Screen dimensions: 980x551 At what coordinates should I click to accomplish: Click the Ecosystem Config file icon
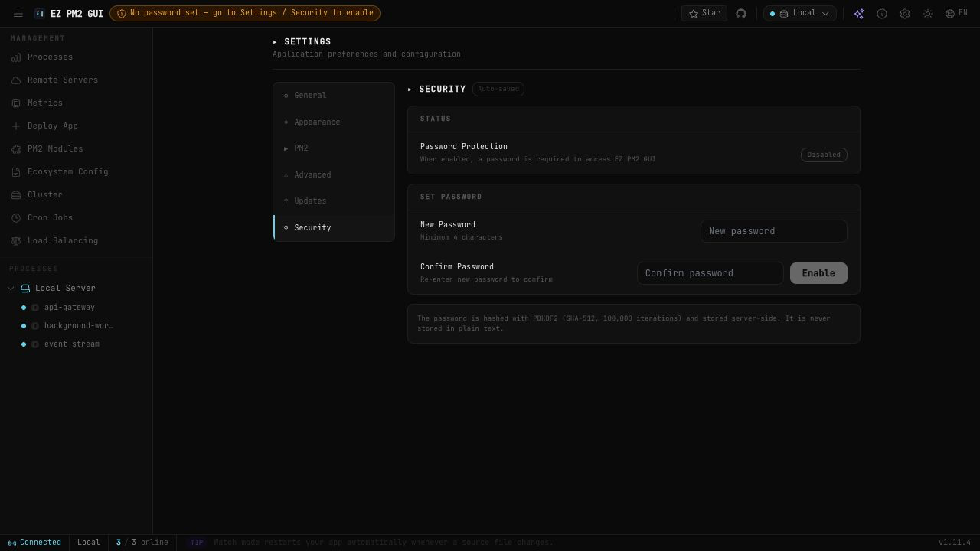(x=16, y=172)
